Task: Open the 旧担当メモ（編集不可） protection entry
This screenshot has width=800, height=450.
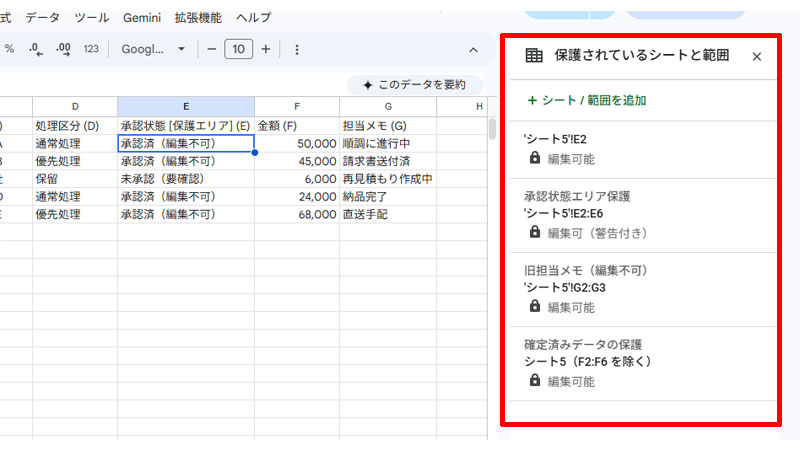Action: click(x=643, y=289)
